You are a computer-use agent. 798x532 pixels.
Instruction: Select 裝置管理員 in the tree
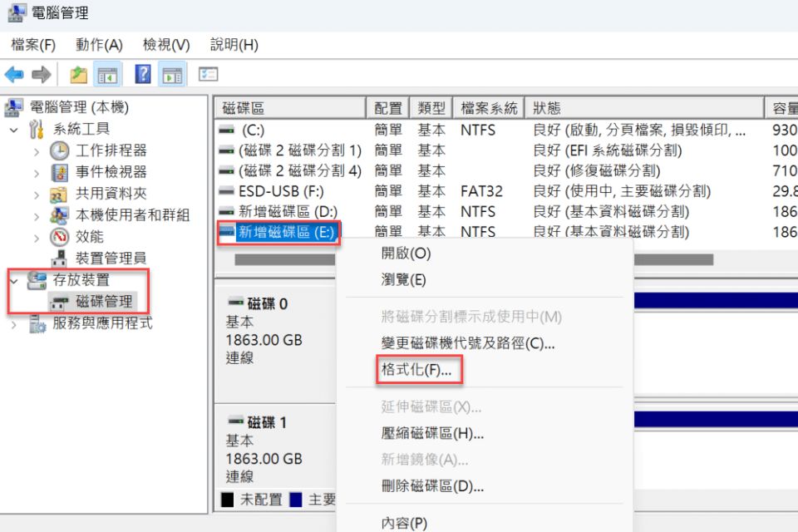[111, 259]
